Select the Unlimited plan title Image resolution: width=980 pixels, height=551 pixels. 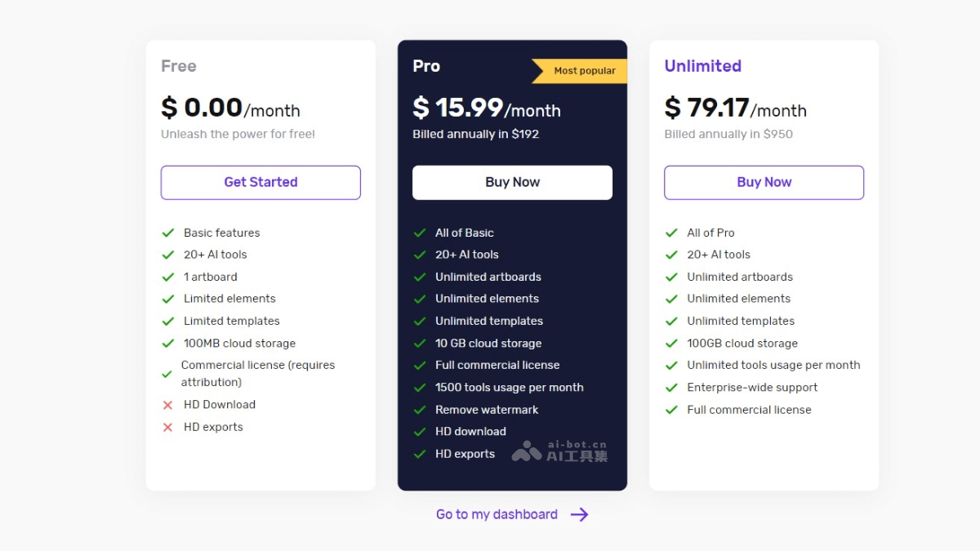click(x=702, y=66)
